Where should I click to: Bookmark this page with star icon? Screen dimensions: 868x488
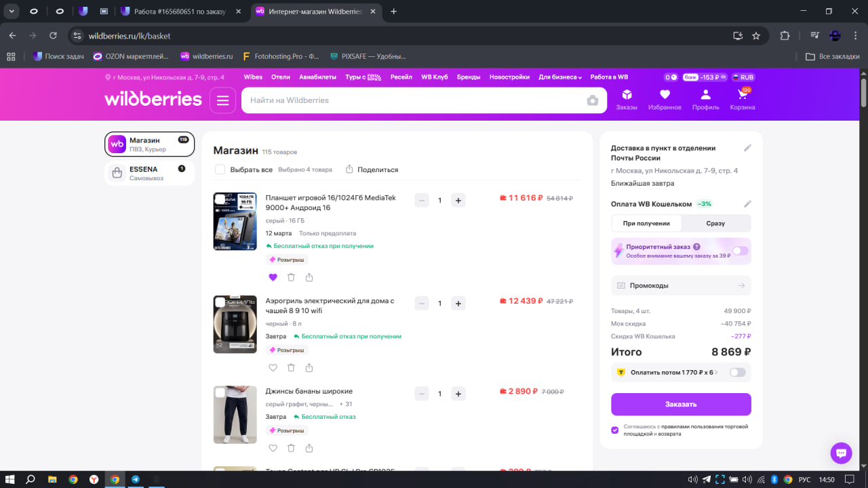coord(756,36)
